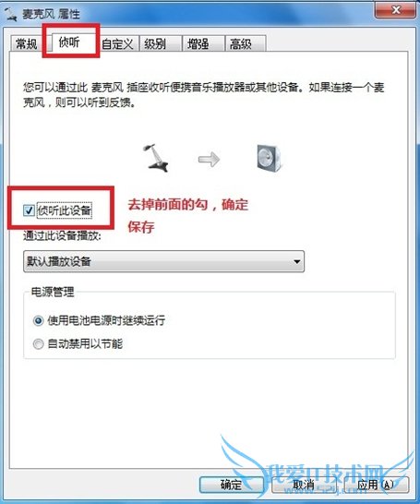This screenshot has width=420, height=504.
Task: Click the dropdown arrow of the playback device box
Action: pos(297,261)
